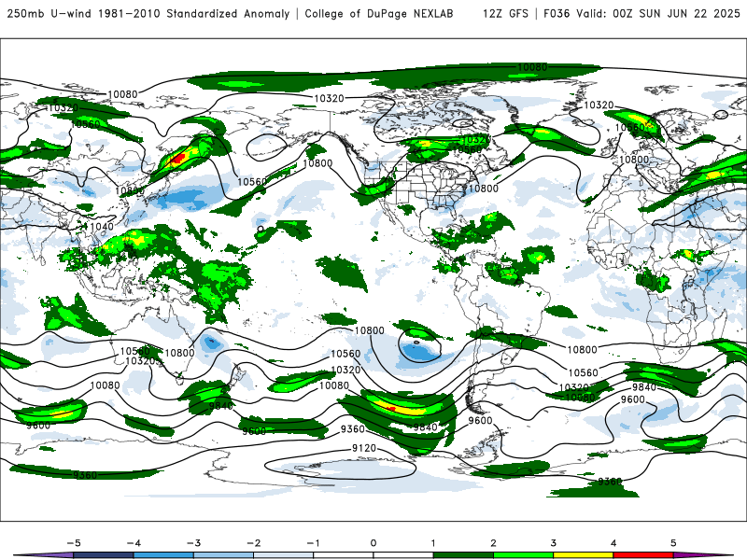Click the "−5" colorbar tick label

[x=74, y=543]
